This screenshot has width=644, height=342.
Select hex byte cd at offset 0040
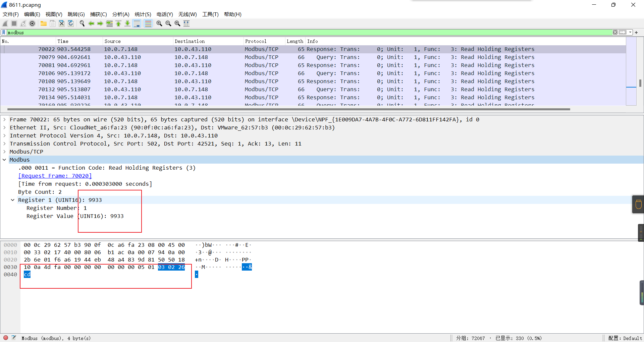coord(27,275)
